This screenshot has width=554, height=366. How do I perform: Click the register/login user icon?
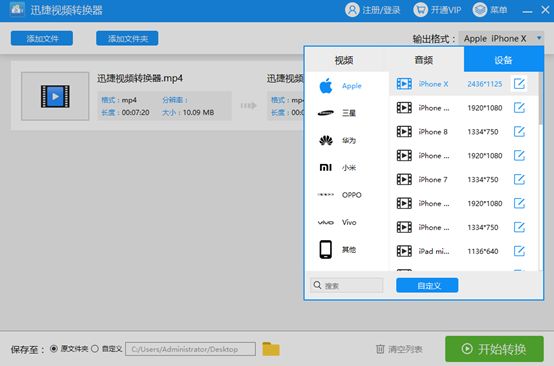tap(352, 10)
